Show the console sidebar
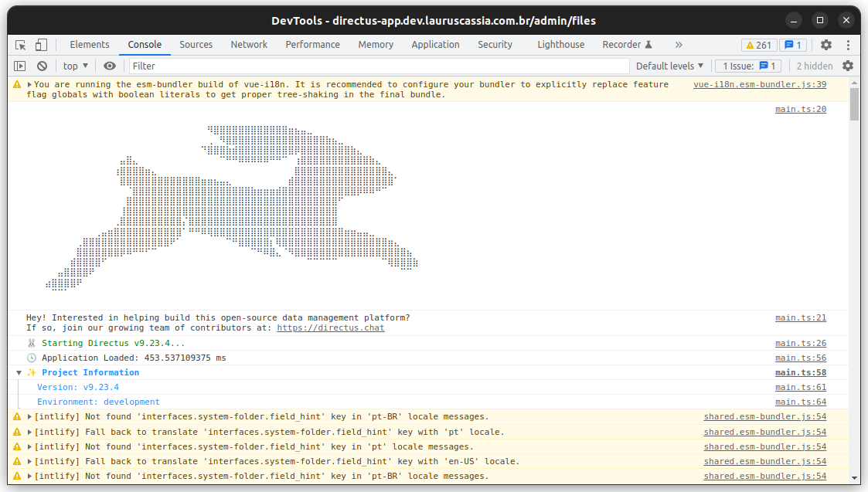This screenshot has width=868, height=492. [20, 66]
